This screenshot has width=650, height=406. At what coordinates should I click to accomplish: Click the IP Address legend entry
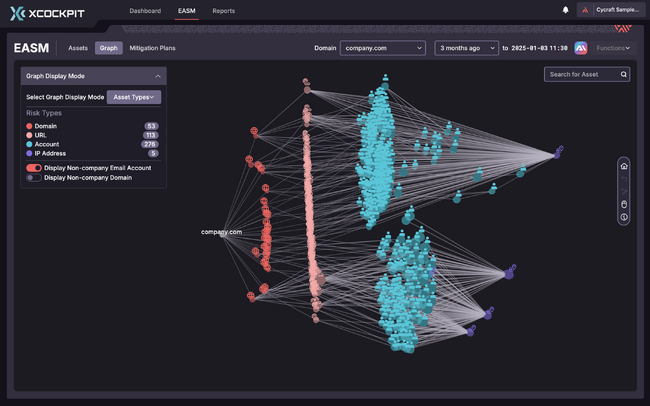click(x=50, y=153)
